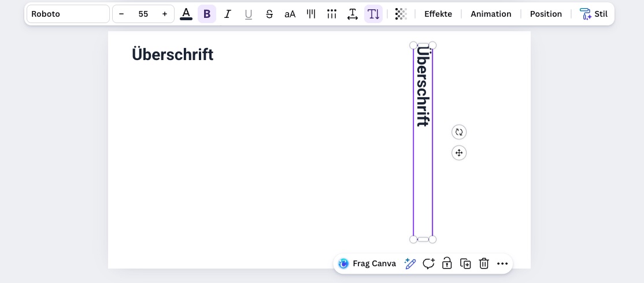Toggle italic formatting
Image resolution: width=644 pixels, height=283 pixels.
(228, 14)
